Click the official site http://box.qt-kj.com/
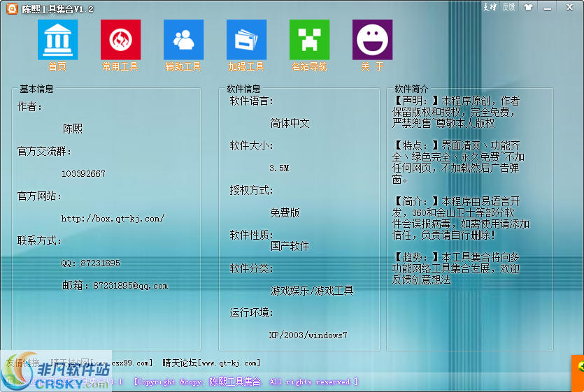The height and width of the screenshot is (392, 584). tap(113, 219)
